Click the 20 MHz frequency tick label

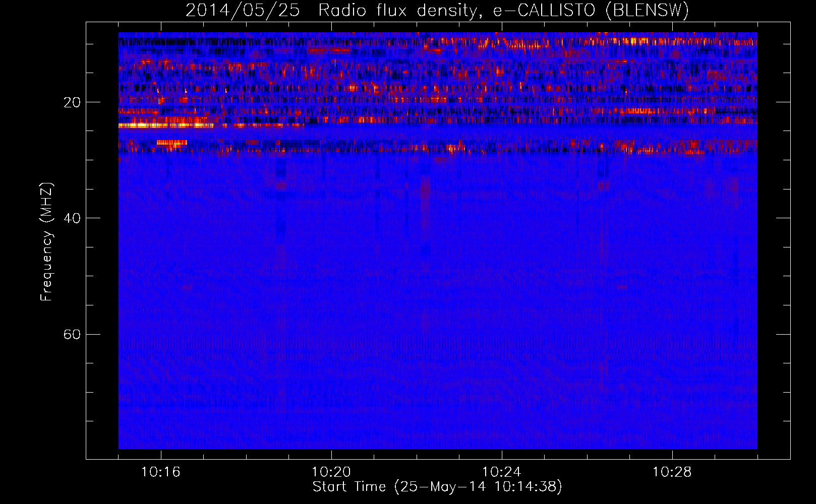[71, 103]
